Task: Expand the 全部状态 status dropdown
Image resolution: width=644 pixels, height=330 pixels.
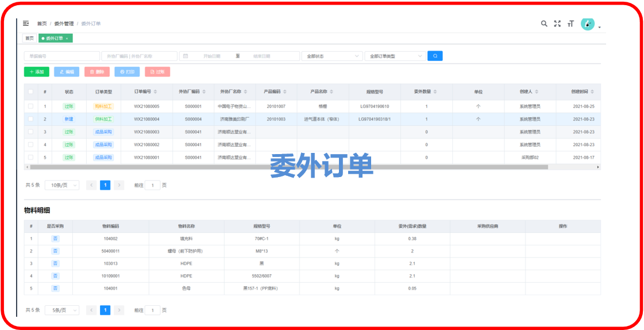Action: click(332, 56)
